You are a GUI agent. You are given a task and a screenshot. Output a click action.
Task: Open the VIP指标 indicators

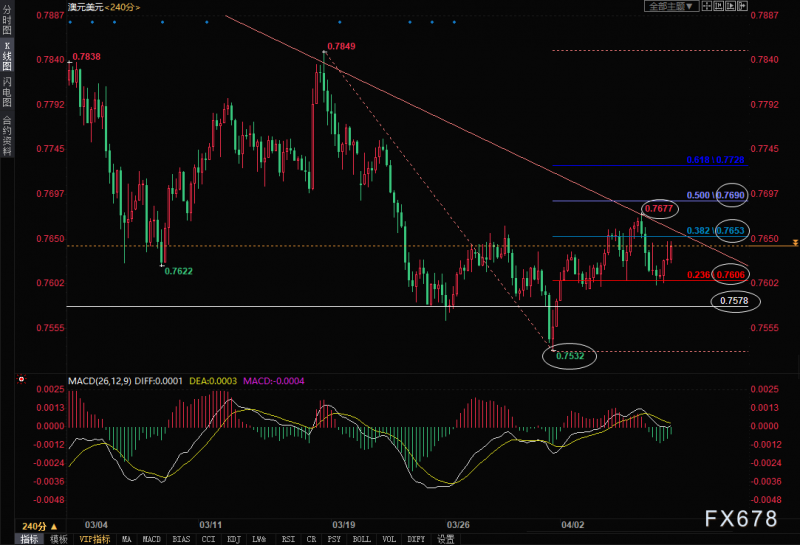click(x=95, y=539)
